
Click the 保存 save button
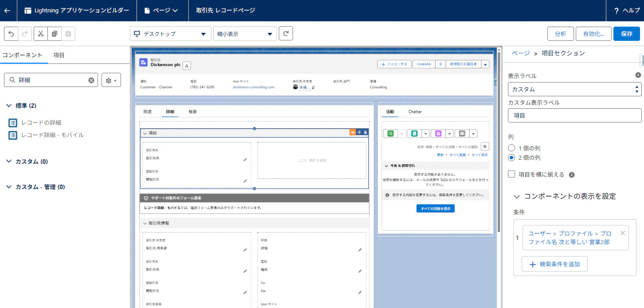[x=627, y=34]
